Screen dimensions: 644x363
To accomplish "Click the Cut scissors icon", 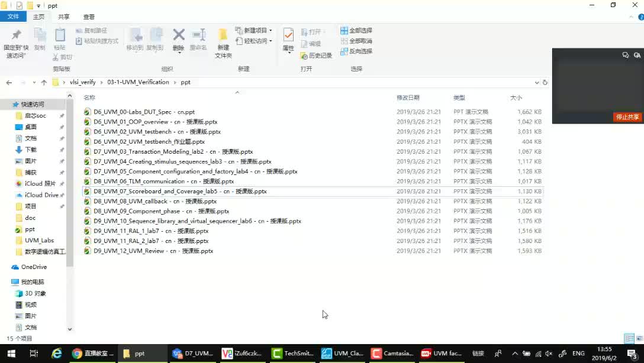I will pyautogui.click(x=56, y=57).
